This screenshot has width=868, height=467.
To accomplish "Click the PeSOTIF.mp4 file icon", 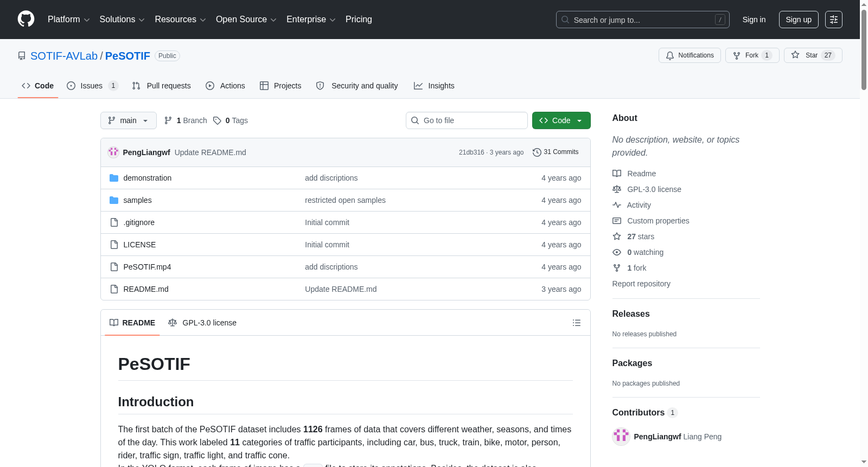I will tap(114, 267).
